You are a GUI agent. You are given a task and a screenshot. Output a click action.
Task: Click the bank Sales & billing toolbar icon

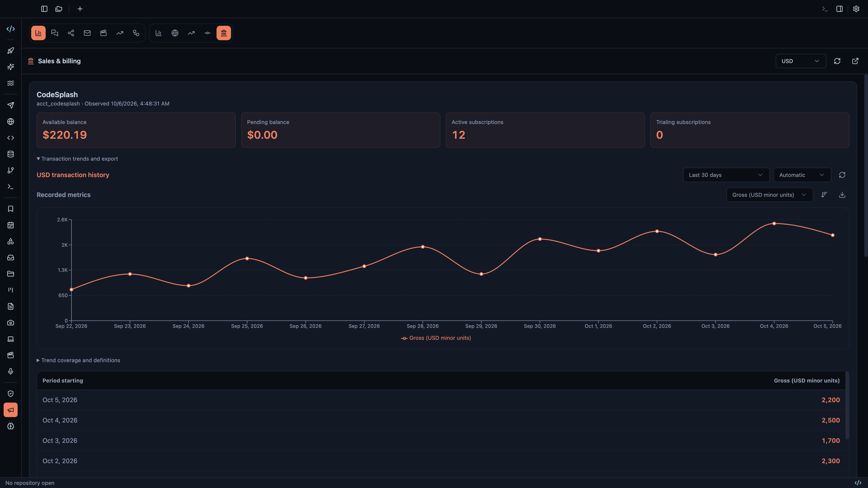click(224, 33)
